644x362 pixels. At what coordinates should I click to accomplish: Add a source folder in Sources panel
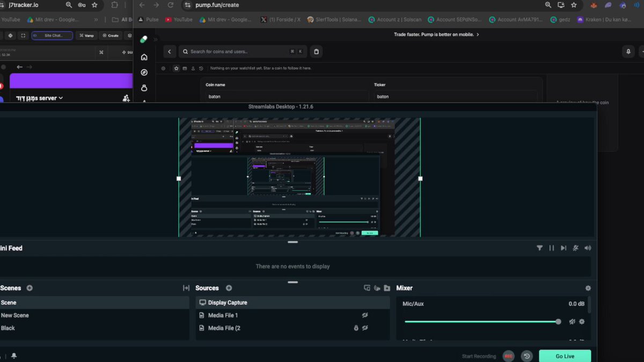(387, 288)
